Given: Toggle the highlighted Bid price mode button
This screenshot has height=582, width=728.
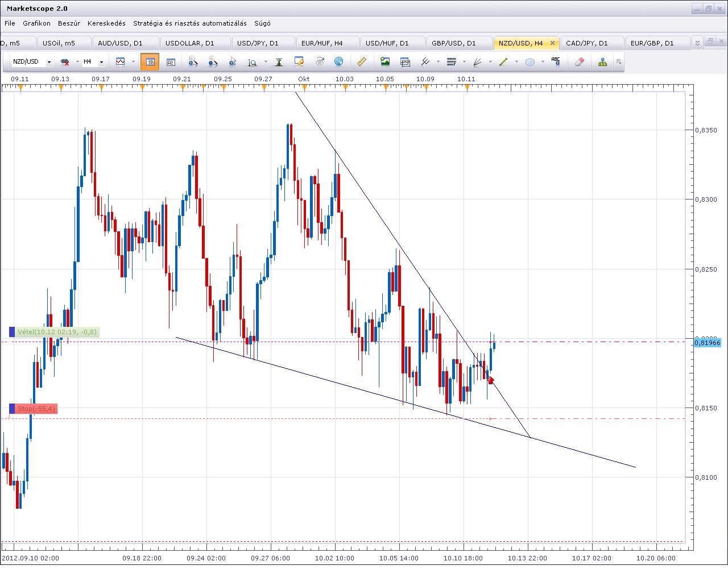Looking at the screenshot, I should pos(150,61).
